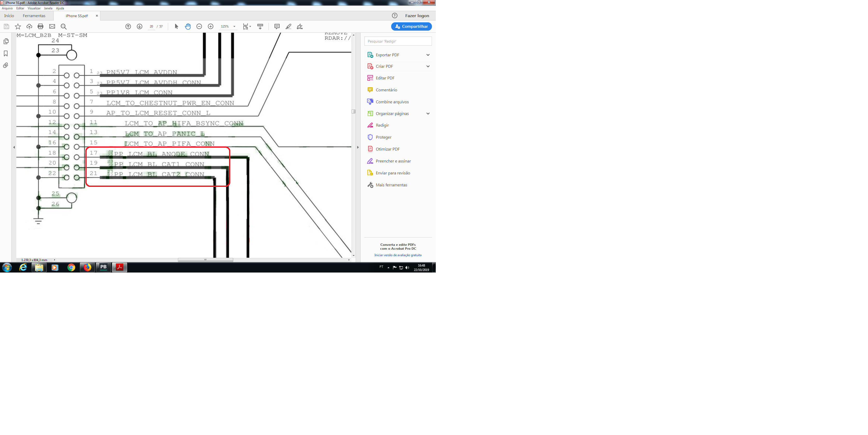Expand the left navigation pane arrow

(14, 147)
